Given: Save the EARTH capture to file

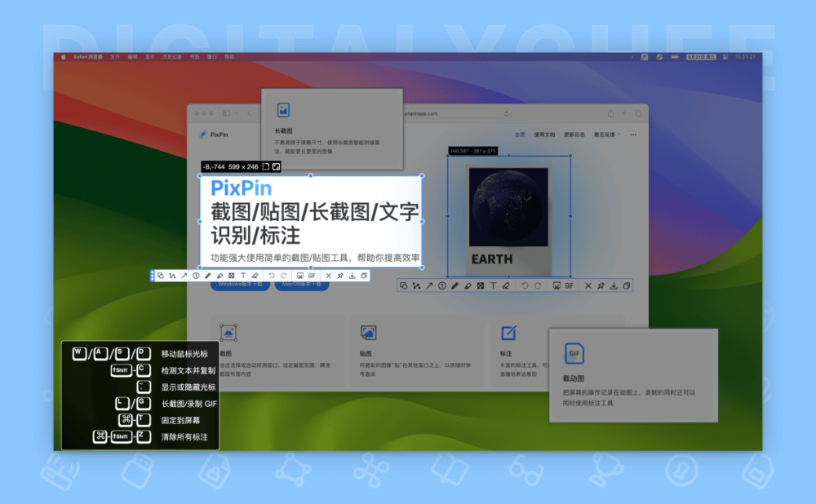Looking at the screenshot, I should pos(614,285).
